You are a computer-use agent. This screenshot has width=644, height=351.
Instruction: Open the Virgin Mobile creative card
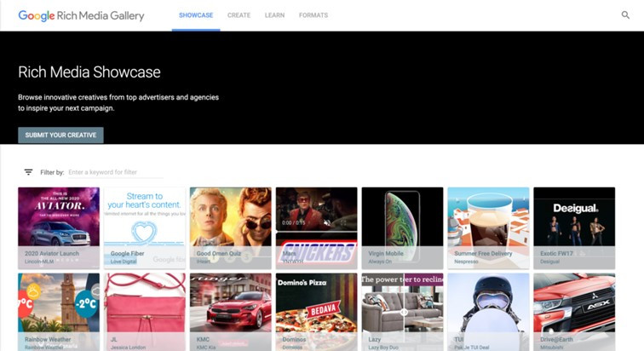(x=402, y=227)
